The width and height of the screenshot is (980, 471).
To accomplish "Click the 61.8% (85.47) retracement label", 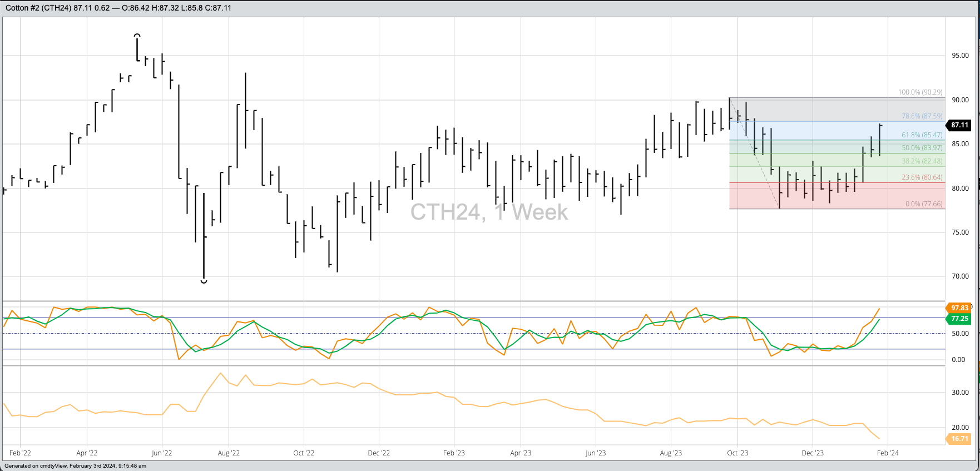I will [922, 135].
